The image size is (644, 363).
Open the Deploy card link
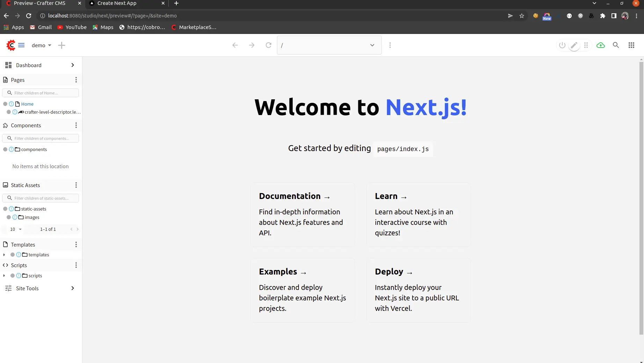tap(418, 290)
